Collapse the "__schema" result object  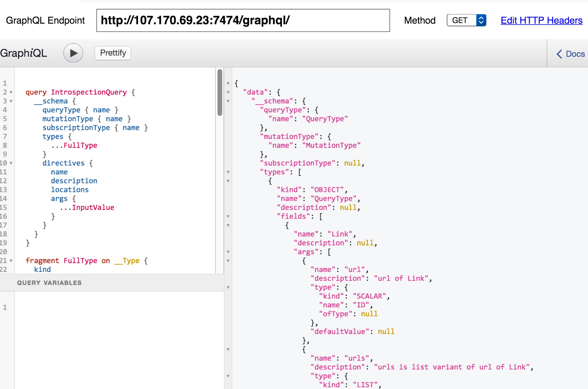coord(228,101)
